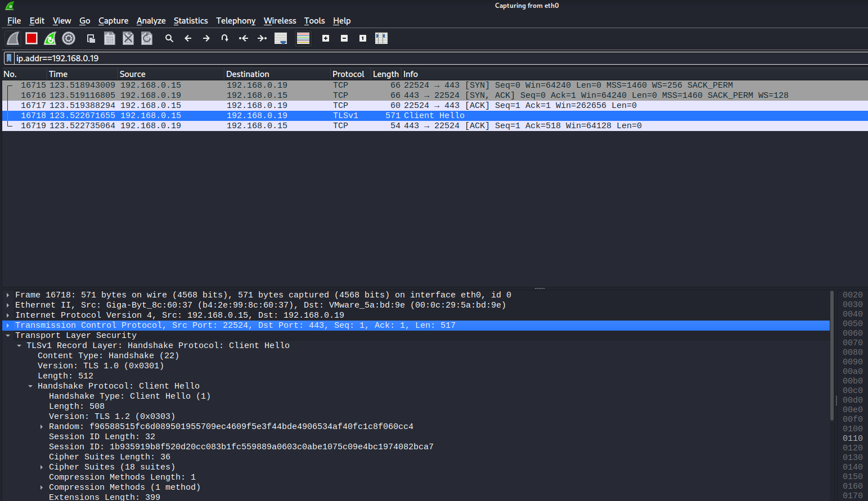Select packet 16716 SYN, ACK row
The image size is (868, 501).
coord(434,96)
